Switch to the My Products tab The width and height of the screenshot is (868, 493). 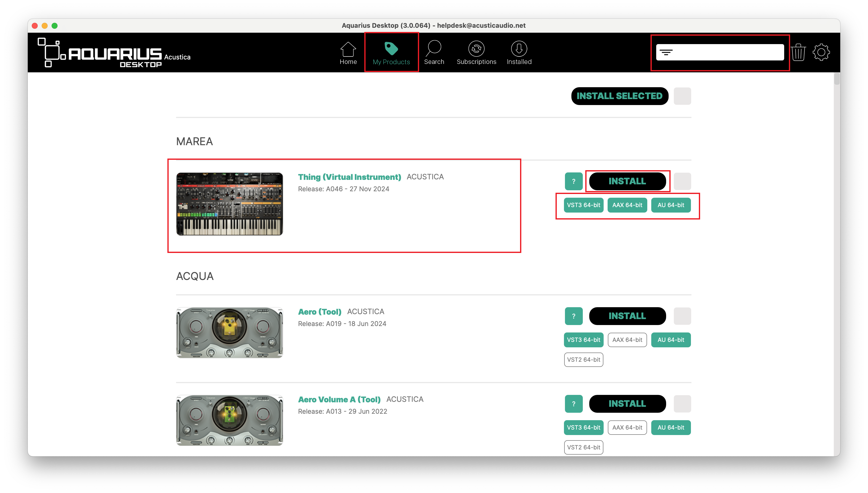point(391,53)
